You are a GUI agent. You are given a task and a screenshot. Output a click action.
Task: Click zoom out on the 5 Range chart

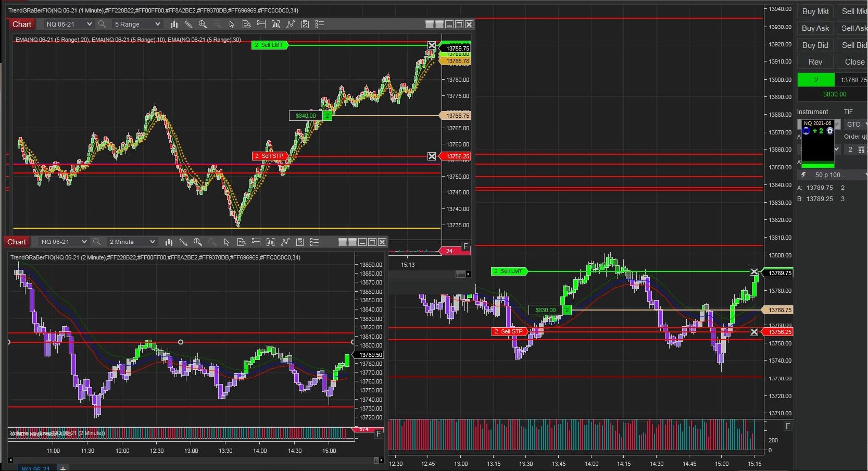tap(217, 24)
